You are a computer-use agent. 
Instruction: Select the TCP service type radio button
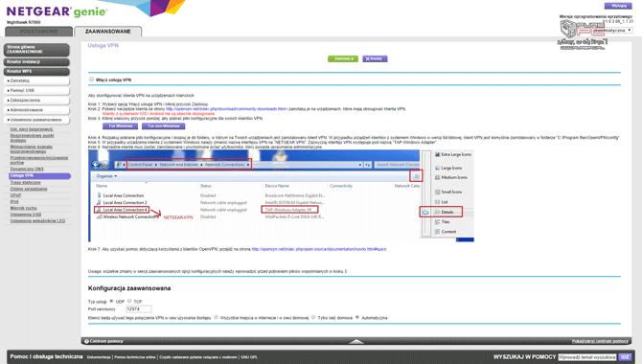[x=129, y=301]
